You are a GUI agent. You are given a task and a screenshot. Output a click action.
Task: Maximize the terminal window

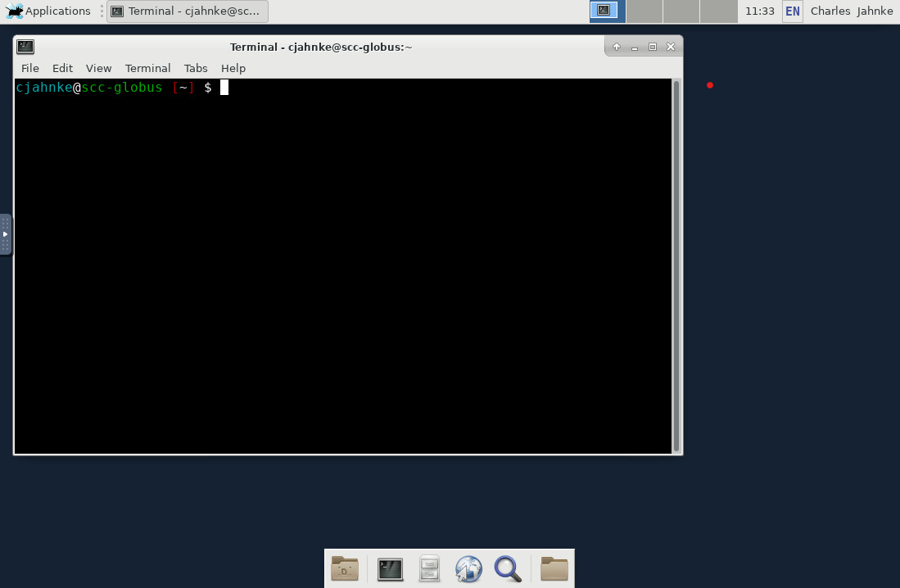(652, 47)
